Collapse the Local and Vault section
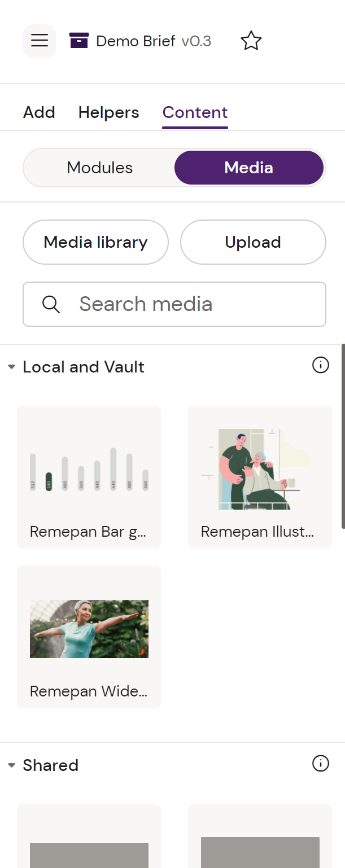 [12, 367]
